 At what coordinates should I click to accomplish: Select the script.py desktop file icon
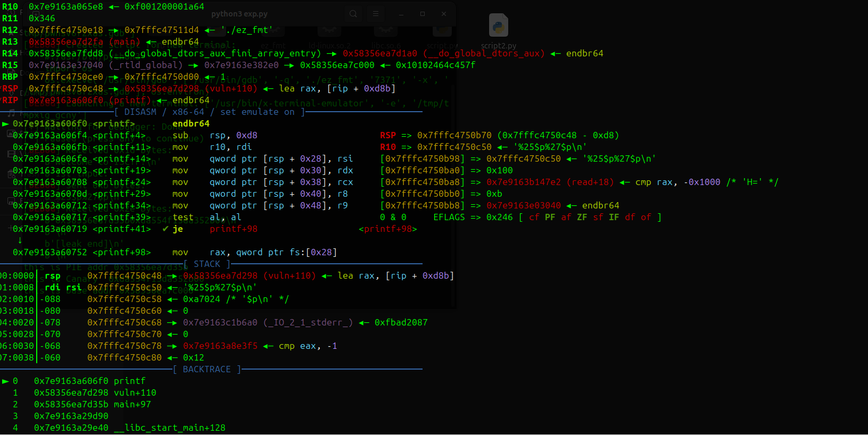442,36
